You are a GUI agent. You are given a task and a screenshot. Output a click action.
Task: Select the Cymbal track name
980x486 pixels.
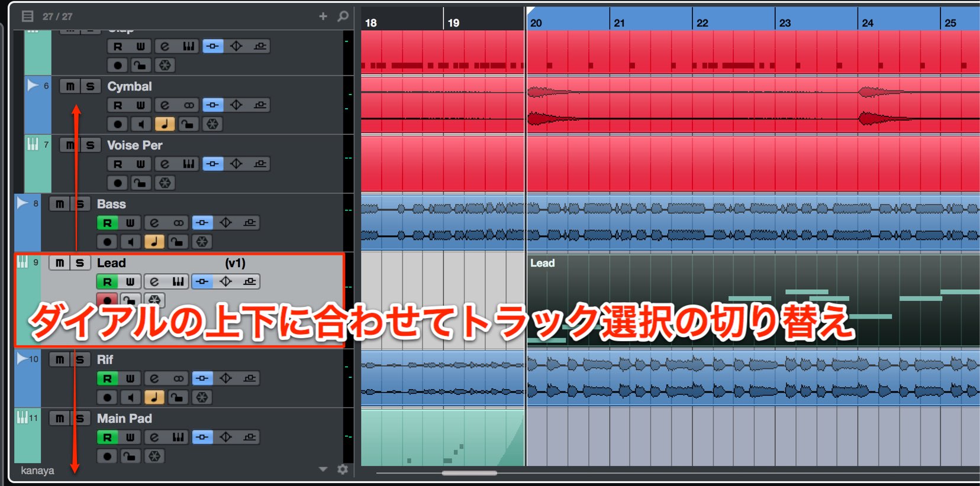click(130, 86)
